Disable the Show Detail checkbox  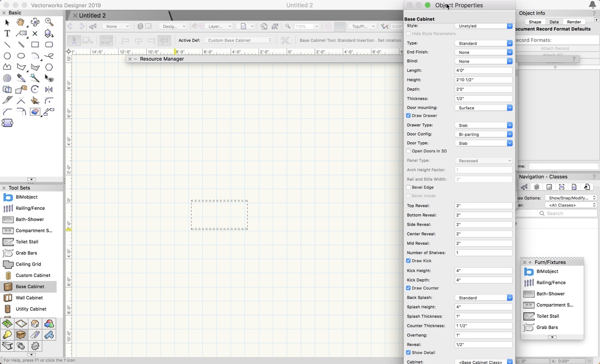[408, 353]
